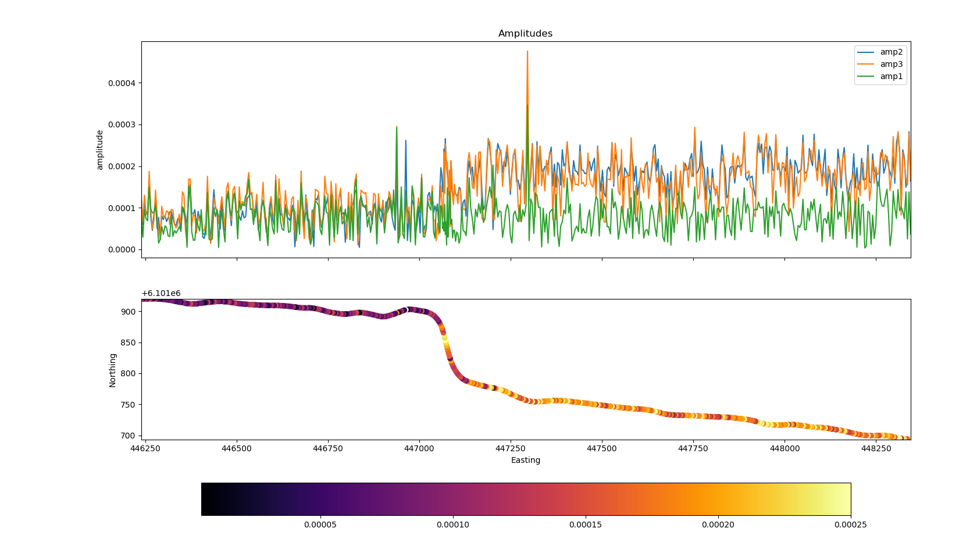This screenshot has width=977, height=560.
Task: Click the 850 Northing tick label
Action: [x=128, y=343]
